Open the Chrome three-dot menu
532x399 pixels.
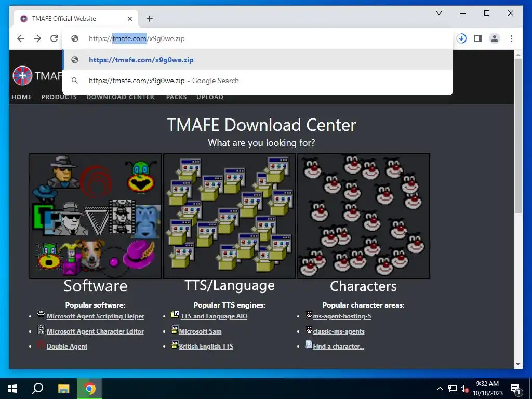point(511,38)
